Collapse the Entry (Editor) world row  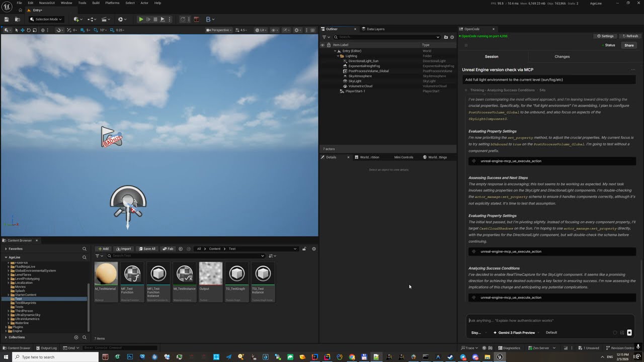point(335,51)
